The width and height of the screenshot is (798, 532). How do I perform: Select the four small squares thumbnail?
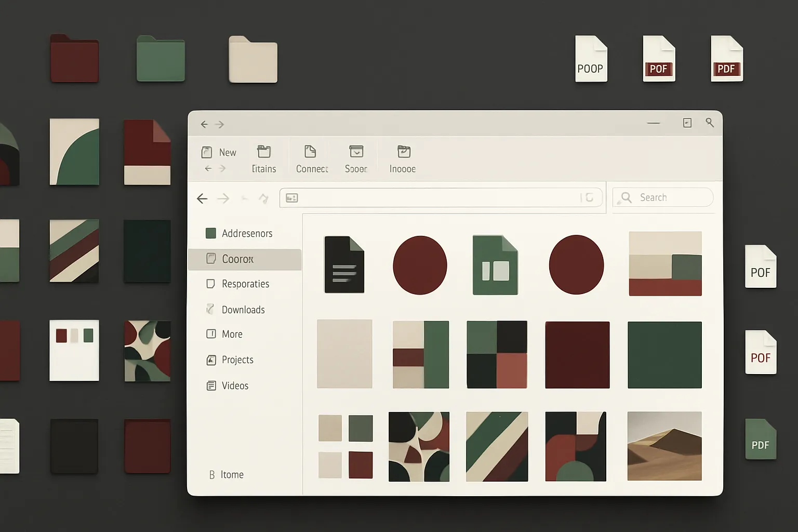click(345, 446)
